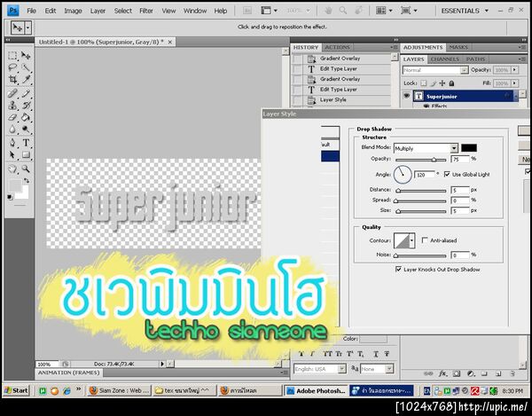
Task: Toggle history brush source box beside Layer Style state
Action: 298,100
